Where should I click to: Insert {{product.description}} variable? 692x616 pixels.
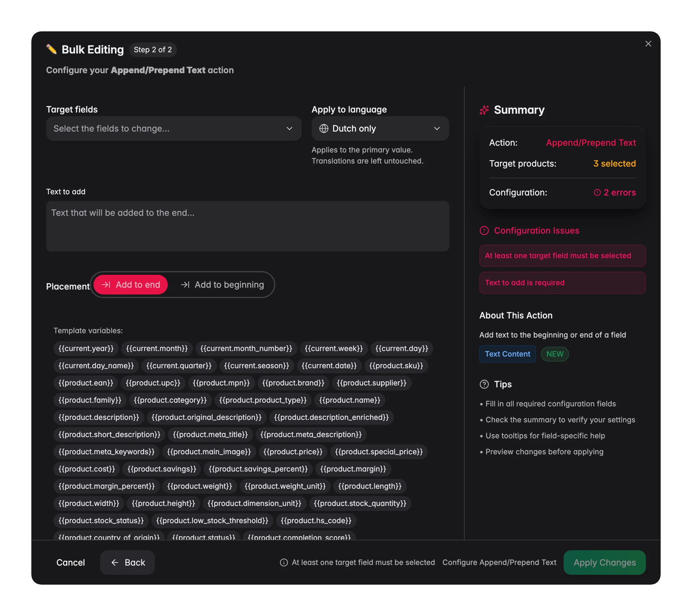click(99, 417)
